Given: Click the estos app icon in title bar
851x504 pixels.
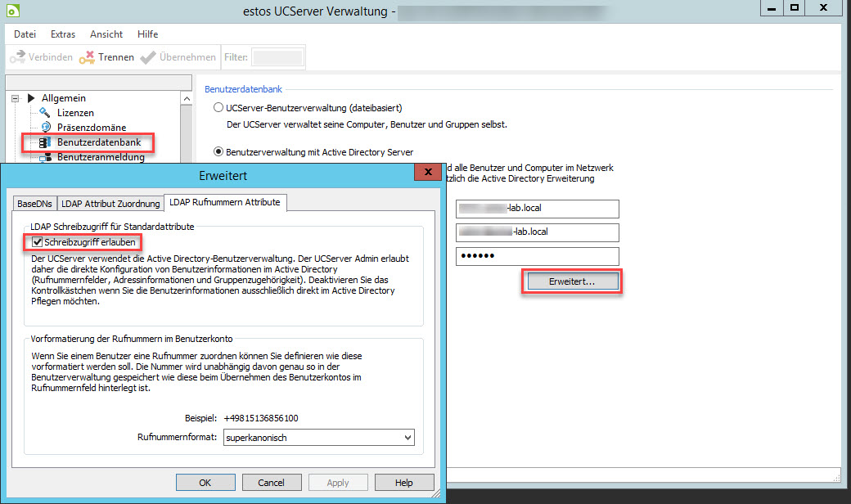Looking at the screenshot, I should coord(13,12).
